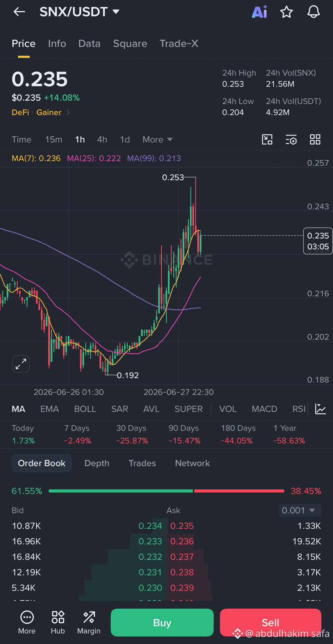Toggle AVL indicator
The height and width of the screenshot is (644, 333).
tap(151, 409)
